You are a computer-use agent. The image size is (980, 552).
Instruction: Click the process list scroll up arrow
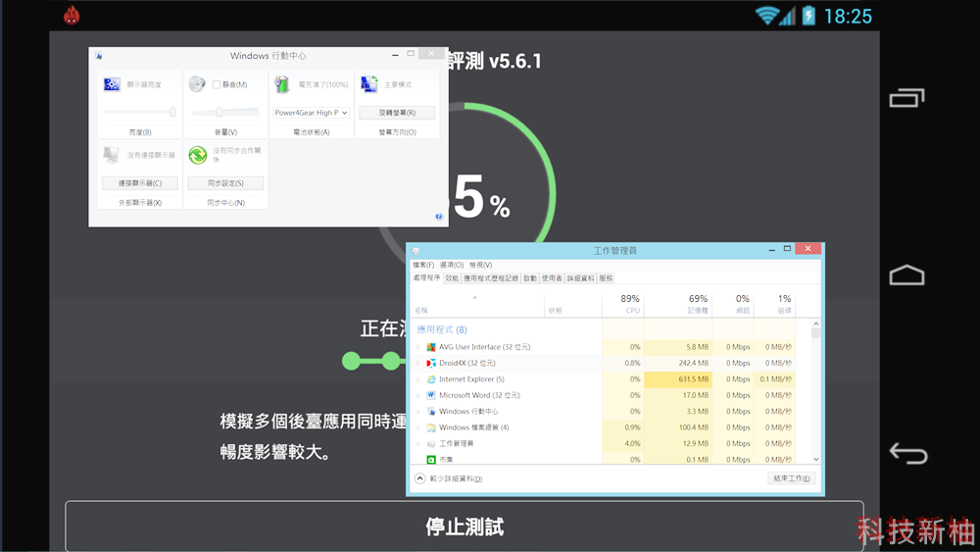(x=815, y=324)
